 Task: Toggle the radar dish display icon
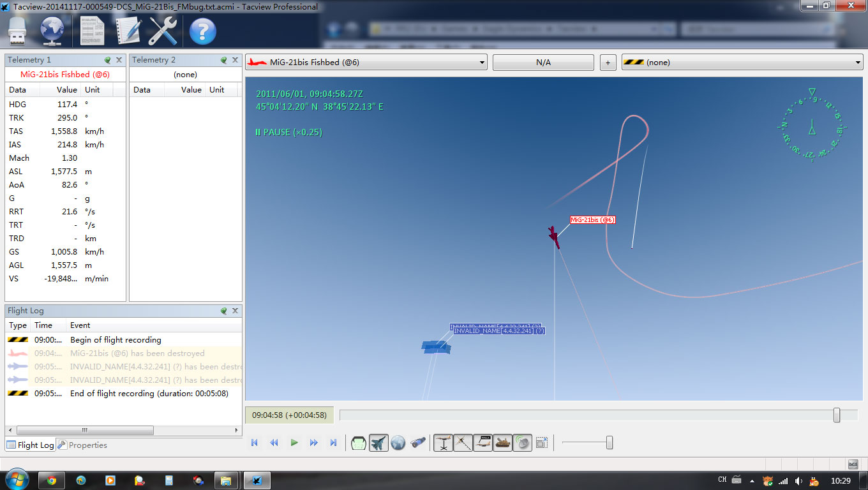[x=523, y=443]
